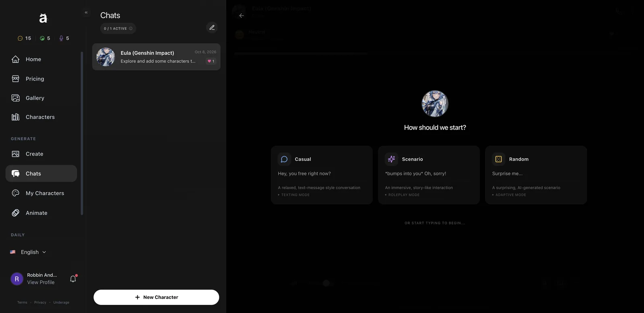Viewport: 644px width, 313px height.
Task: Start a new chat with the pencil icon
Action: point(212,27)
